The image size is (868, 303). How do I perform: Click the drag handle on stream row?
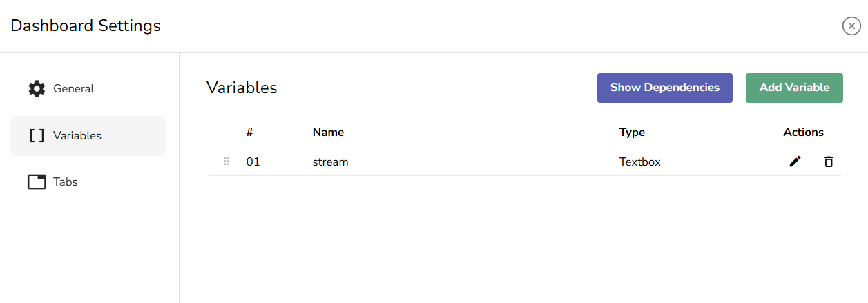(x=226, y=162)
